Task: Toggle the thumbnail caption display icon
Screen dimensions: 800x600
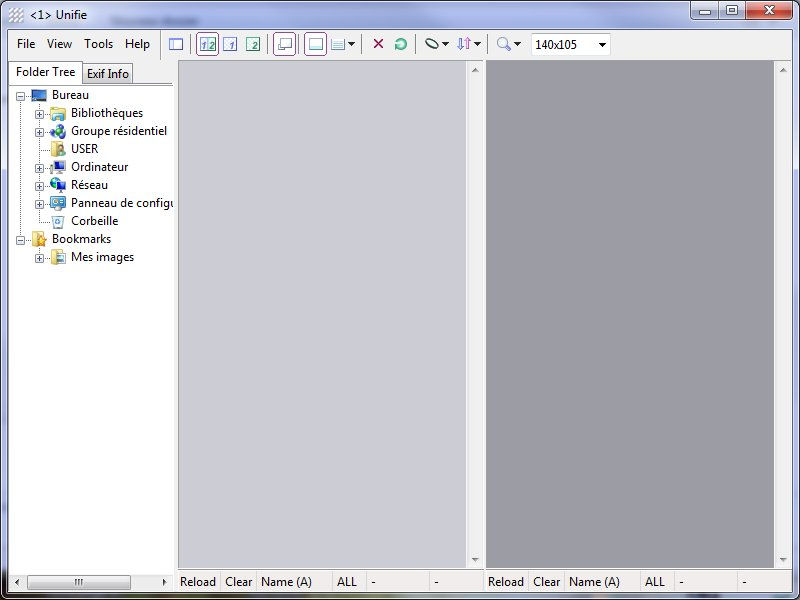Action: [x=315, y=44]
